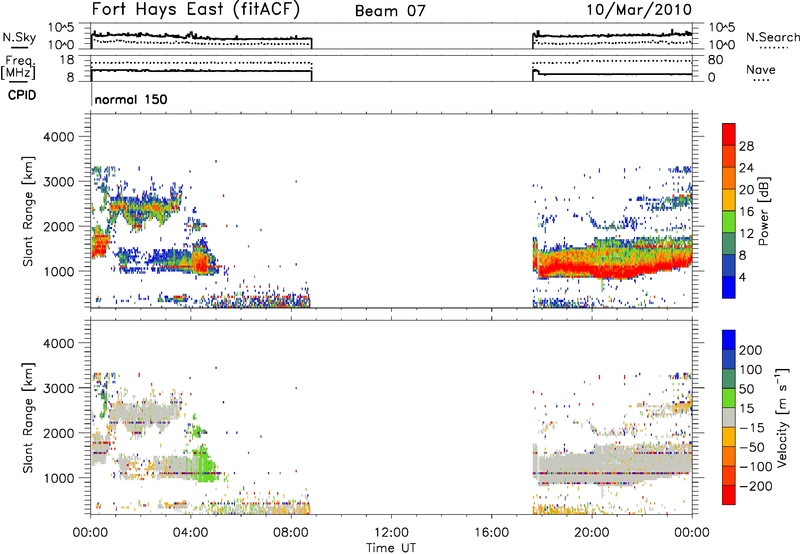
Task: Click the 4000 tick label in the power panel
Action: click(59, 137)
